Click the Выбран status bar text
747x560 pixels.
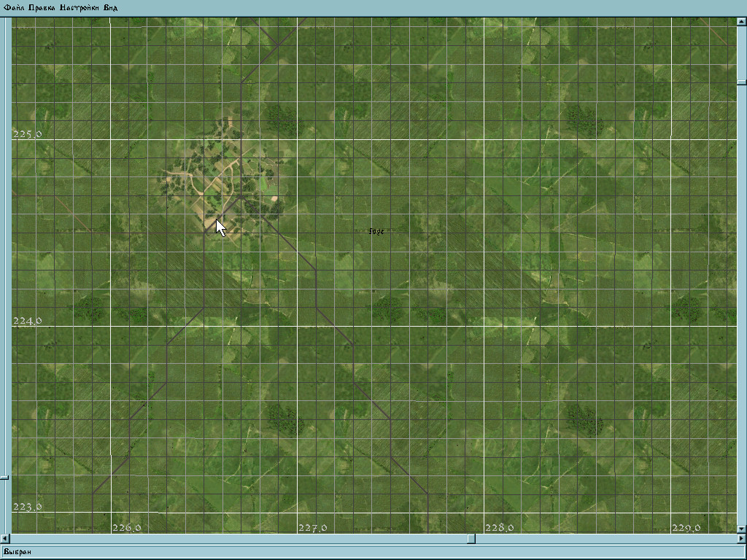18,552
